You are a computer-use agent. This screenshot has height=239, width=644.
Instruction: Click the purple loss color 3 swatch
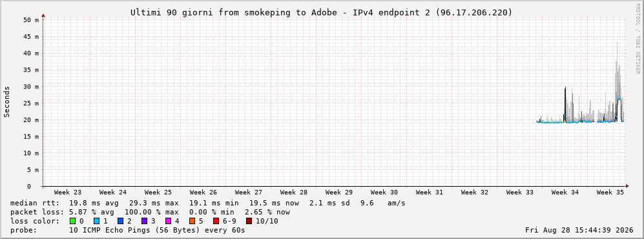(144, 221)
